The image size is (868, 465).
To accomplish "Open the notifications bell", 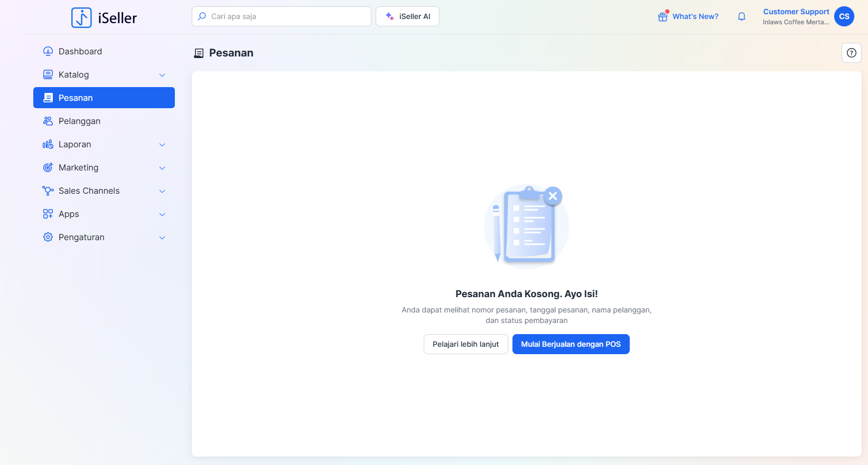I will [x=741, y=16].
